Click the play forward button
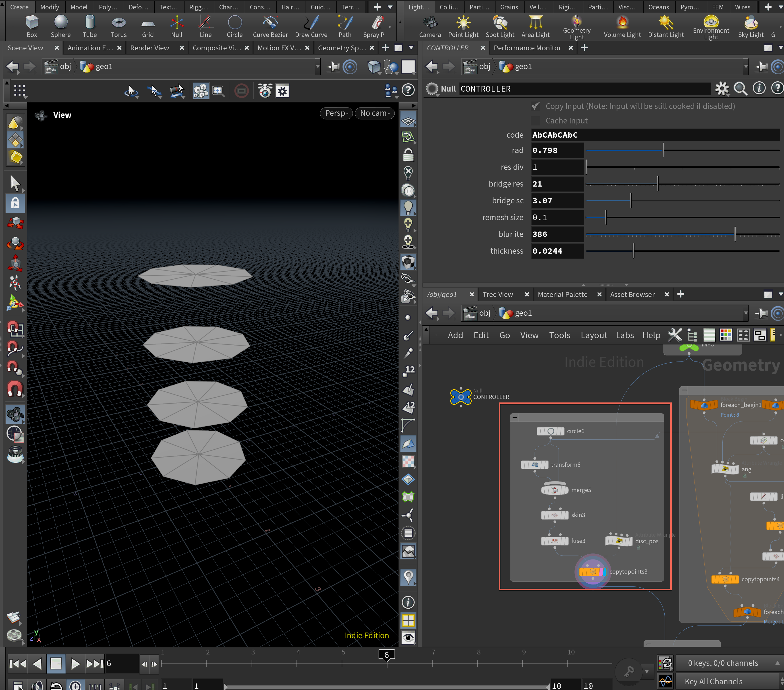The height and width of the screenshot is (690, 784). 75,664
